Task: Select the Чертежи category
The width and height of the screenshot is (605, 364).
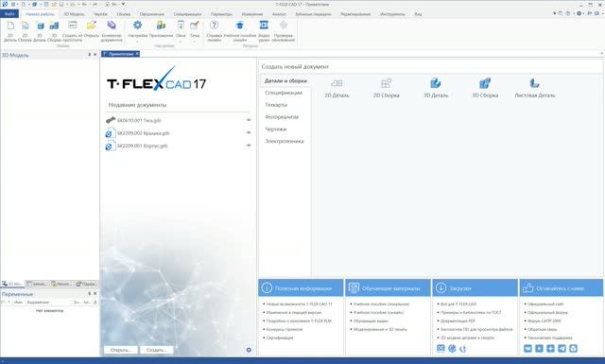Action: [x=276, y=129]
